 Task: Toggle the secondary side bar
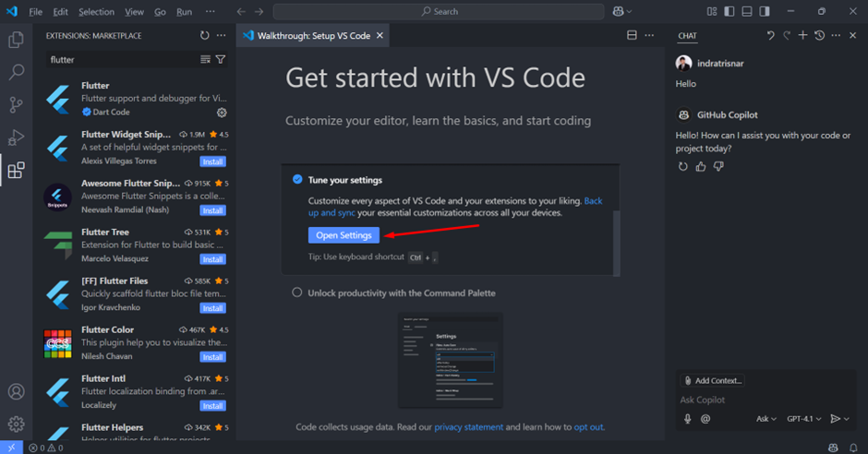click(x=765, y=12)
